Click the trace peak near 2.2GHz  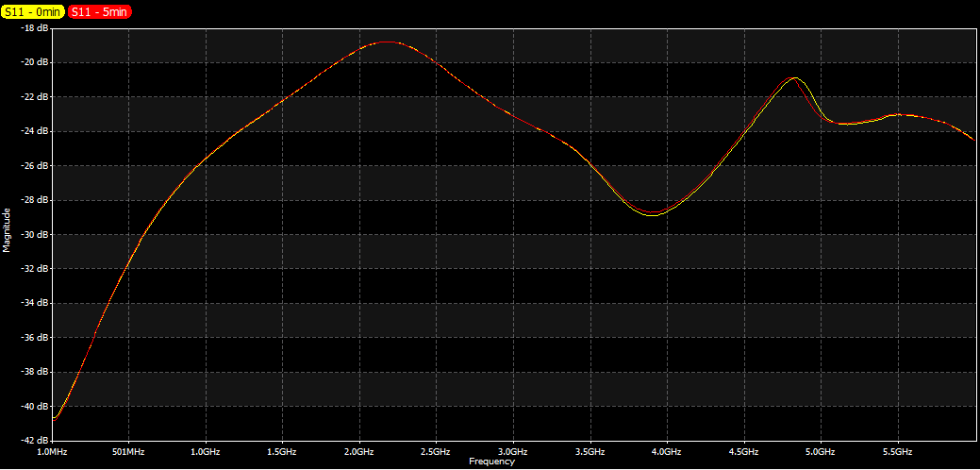[x=388, y=42]
